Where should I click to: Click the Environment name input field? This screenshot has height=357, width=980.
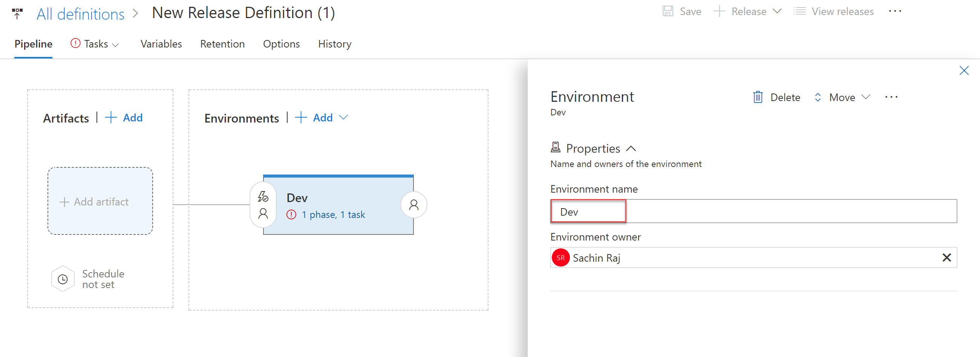(753, 211)
